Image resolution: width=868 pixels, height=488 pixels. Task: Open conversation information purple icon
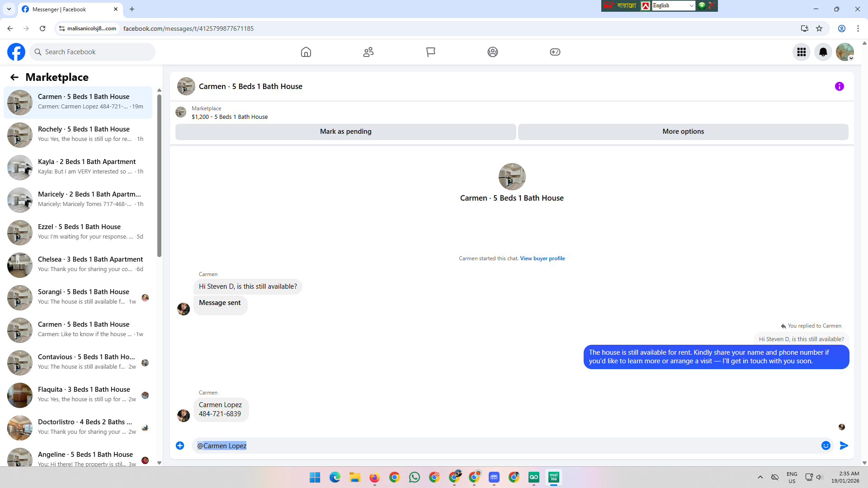(840, 86)
